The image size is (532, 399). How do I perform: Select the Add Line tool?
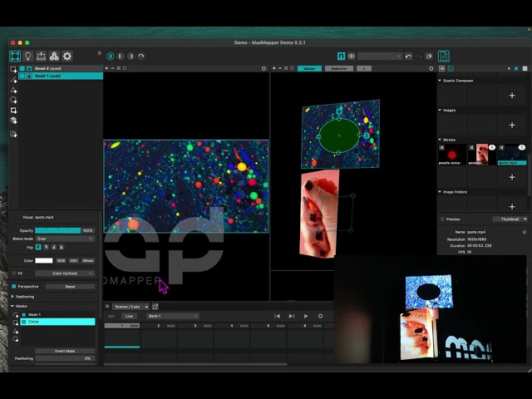[13, 80]
